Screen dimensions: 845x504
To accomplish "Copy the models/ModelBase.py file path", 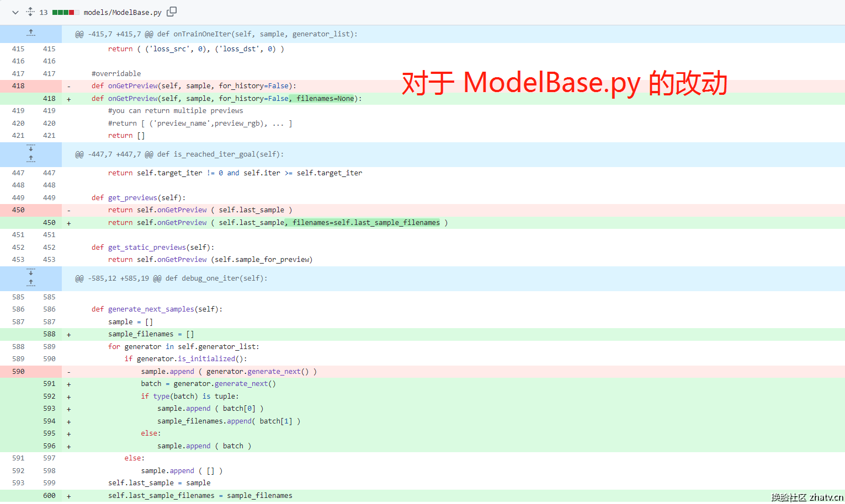I will [172, 12].
